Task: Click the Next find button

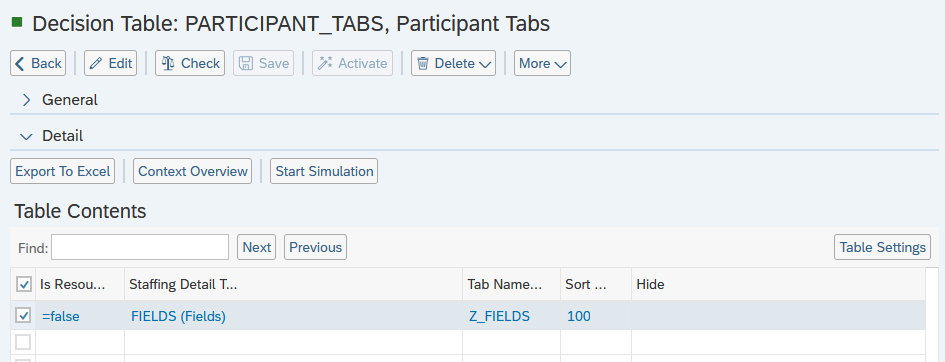Action: coord(256,247)
